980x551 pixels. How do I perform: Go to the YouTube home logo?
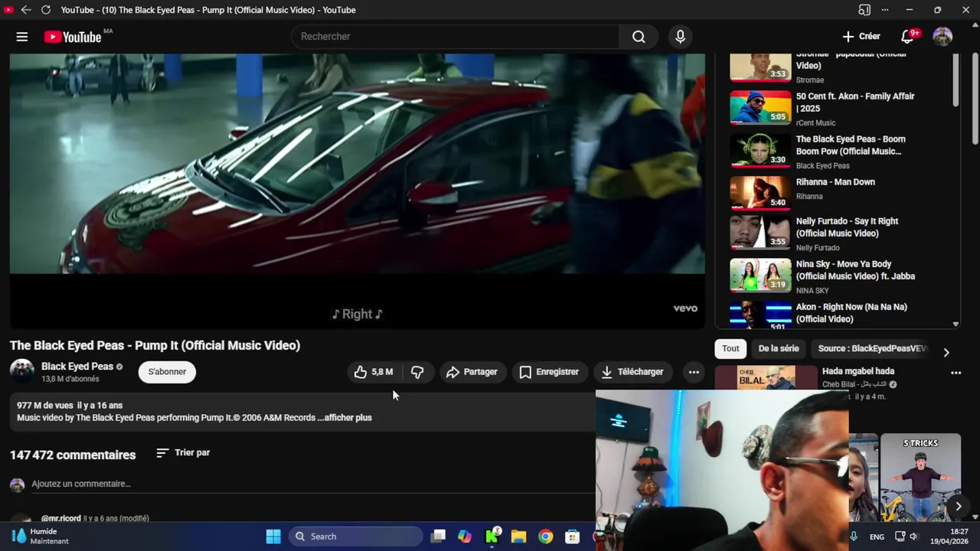coord(73,37)
